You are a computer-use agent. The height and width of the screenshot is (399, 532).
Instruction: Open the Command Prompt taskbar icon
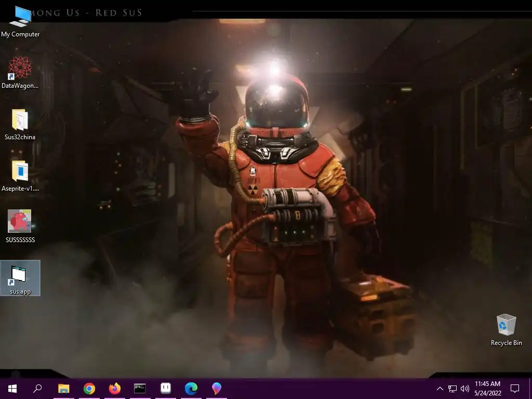pos(140,389)
